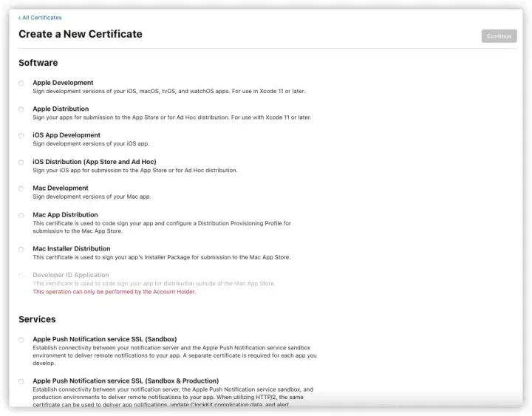
Task: Select Apple Distribution radio button
Action: (x=21, y=109)
